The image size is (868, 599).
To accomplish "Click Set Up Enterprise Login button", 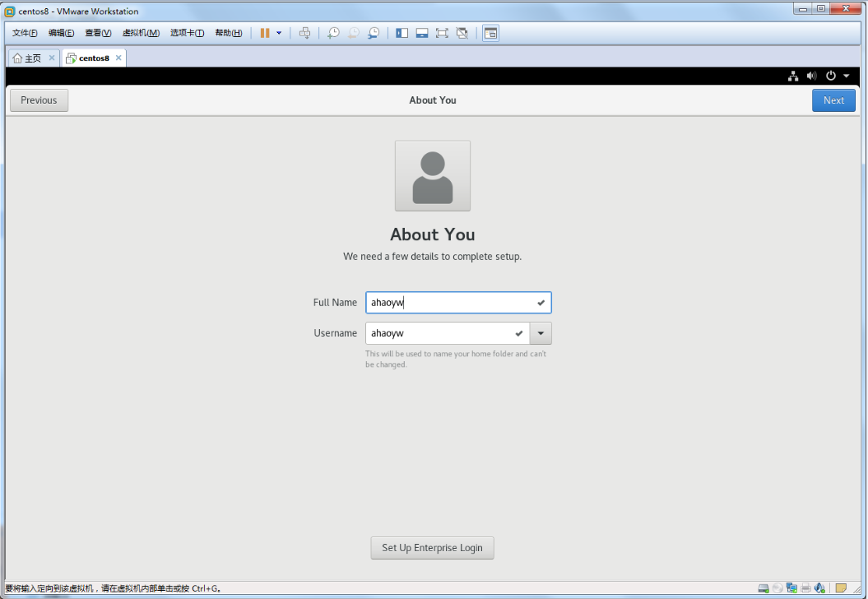I will [432, 548].
